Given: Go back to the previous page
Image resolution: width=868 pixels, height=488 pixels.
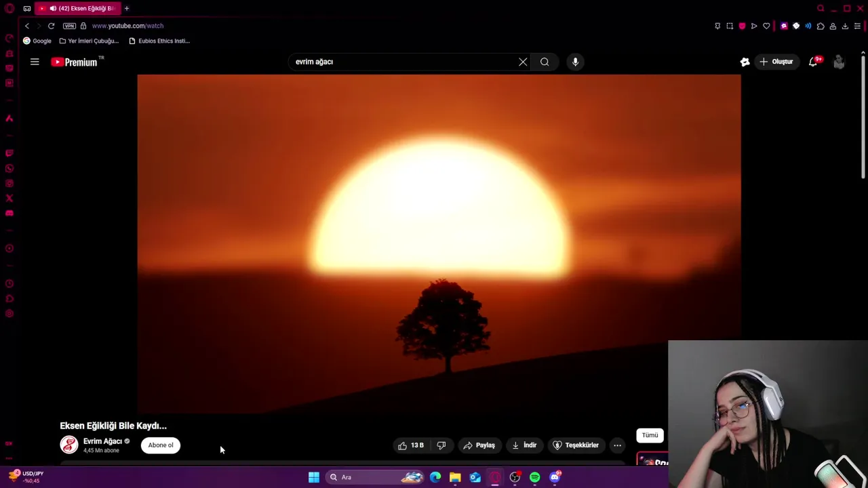Looking at the screenshot, I should [x=27, y=26].
